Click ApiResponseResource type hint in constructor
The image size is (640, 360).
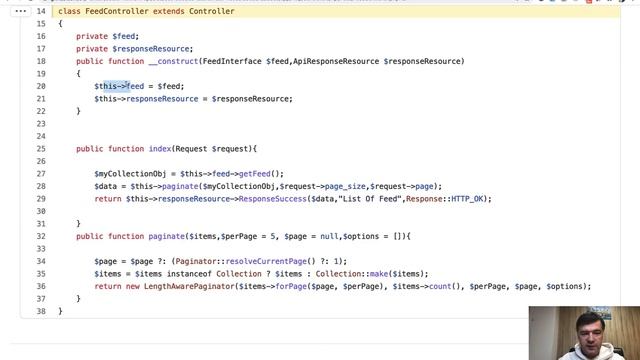(336, 61)
